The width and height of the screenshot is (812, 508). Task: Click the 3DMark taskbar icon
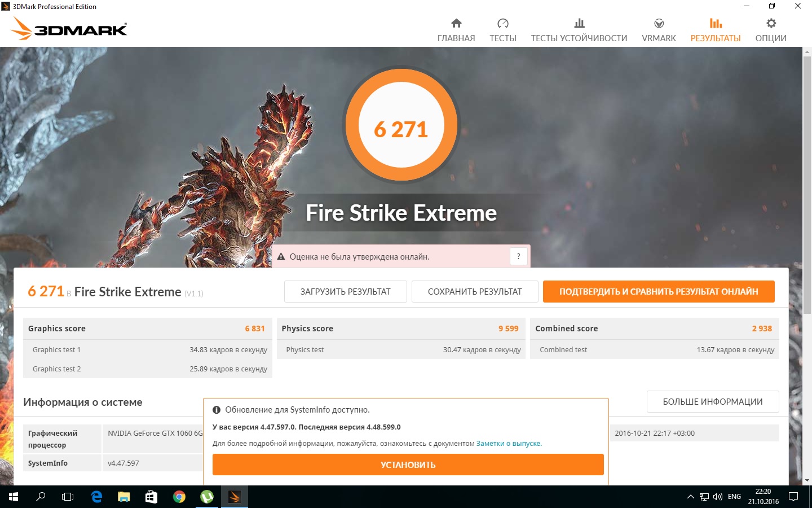point(235,497)
